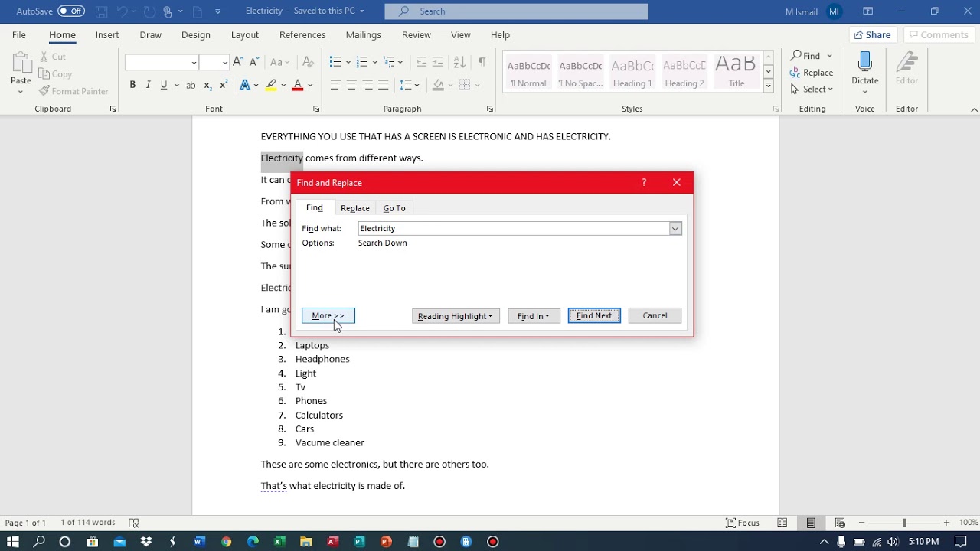Click Cancel in Find and Replace
The height and width of the screenshot is (551, 980).
coord(655,316)
